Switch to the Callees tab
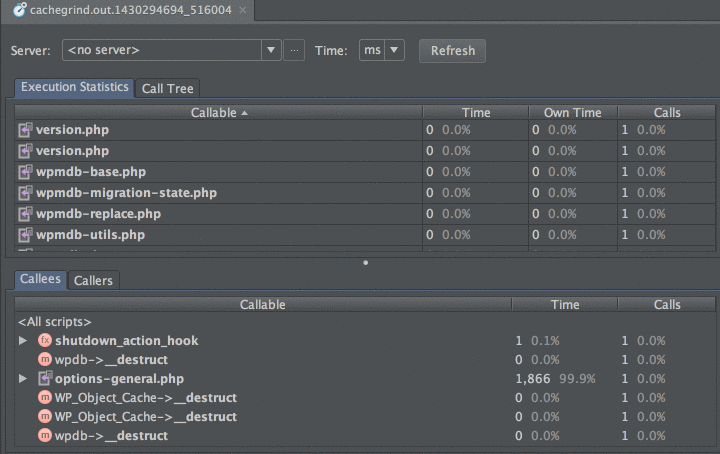 click(40, 279)
